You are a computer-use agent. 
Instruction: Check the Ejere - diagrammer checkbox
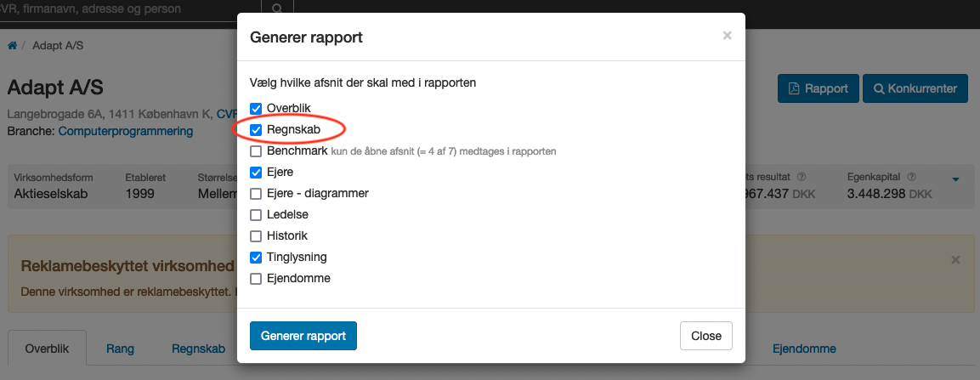coord(256,193)
